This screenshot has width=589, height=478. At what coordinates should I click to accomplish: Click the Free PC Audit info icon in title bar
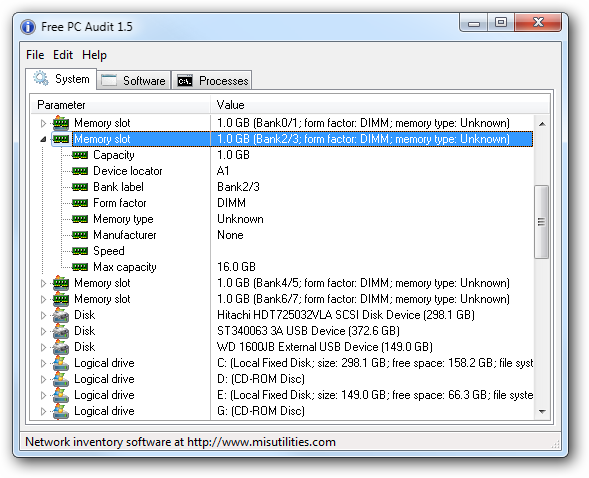tap(28, 27)
